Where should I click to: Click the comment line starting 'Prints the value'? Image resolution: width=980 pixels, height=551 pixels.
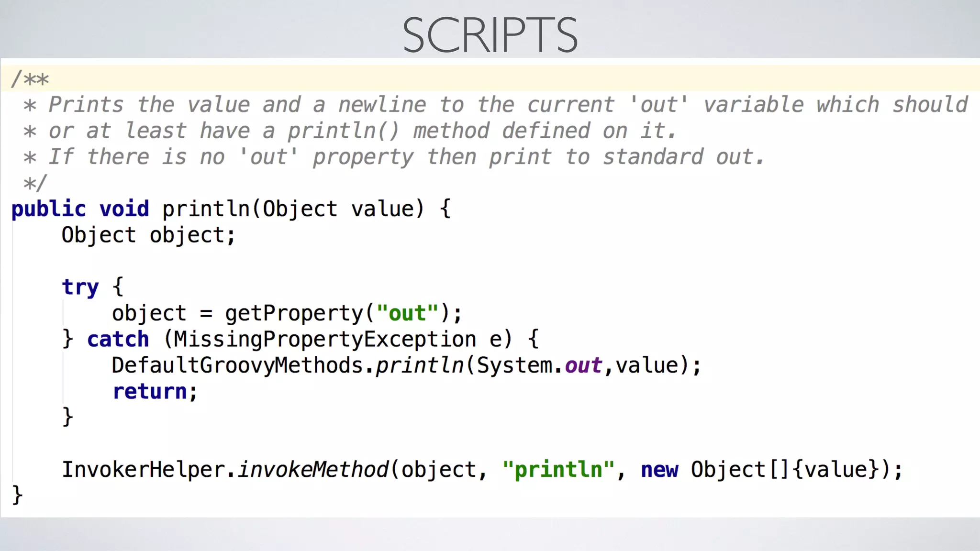(496, 105)
